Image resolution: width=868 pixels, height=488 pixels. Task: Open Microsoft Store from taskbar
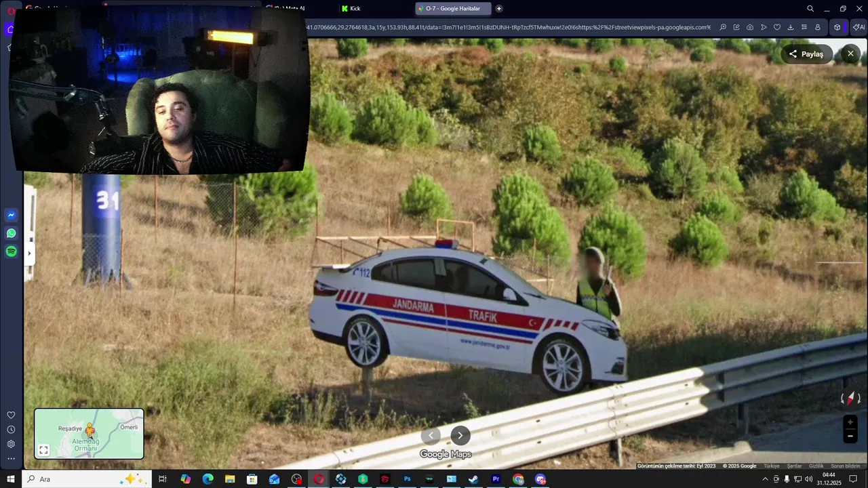tap(252, 479)
